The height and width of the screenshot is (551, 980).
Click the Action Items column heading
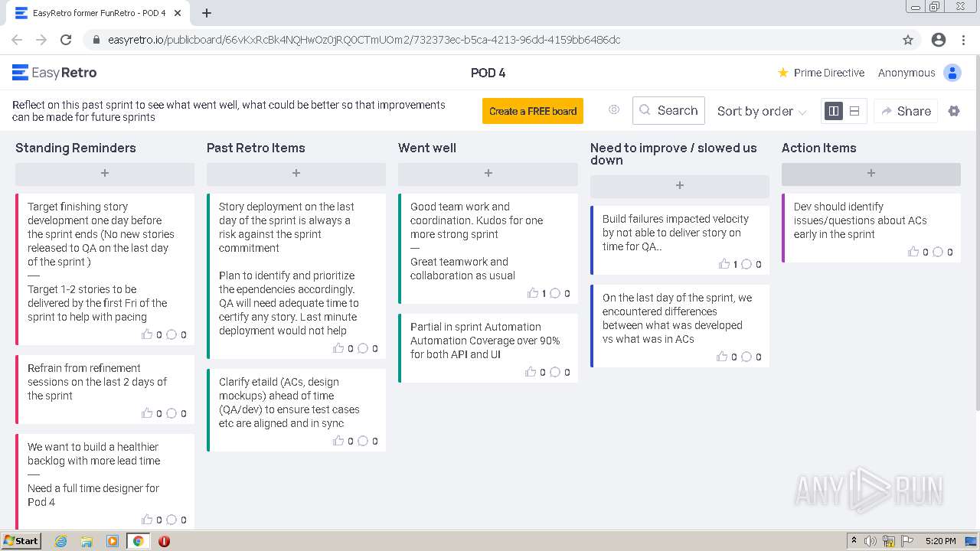point(818,148)
